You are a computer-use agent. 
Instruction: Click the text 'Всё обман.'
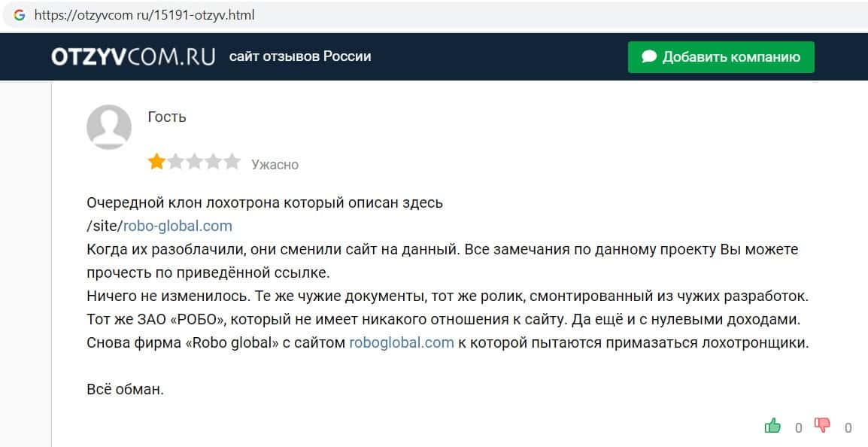pos(125,389)
